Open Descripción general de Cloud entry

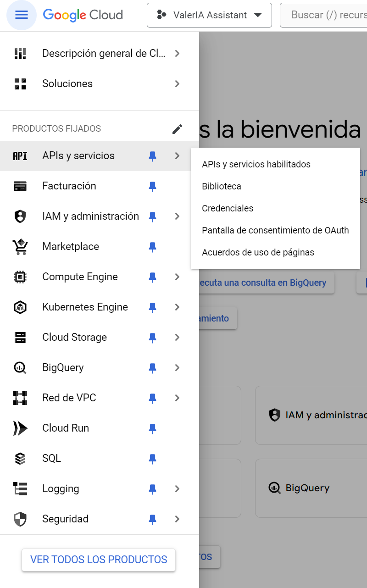[x=100, y=54]
